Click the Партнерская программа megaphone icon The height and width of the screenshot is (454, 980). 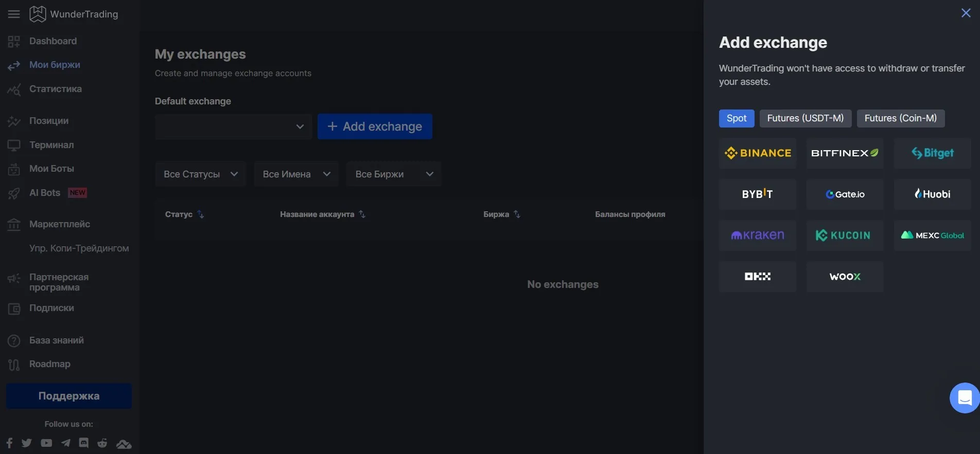click(14, 279)
